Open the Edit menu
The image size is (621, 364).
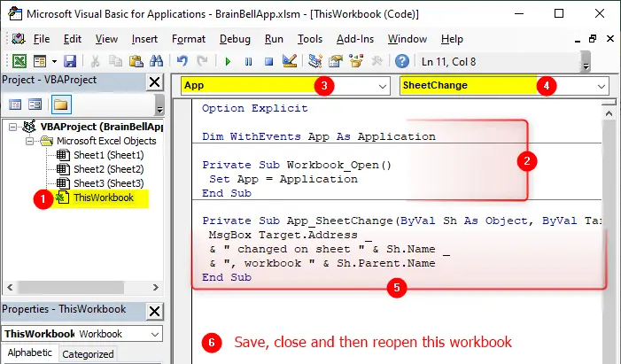tap(73, 39)
